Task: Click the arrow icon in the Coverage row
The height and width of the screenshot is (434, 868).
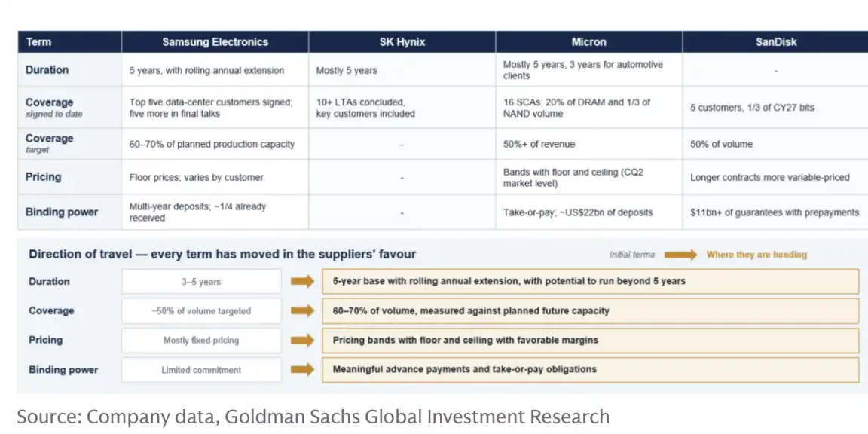Action: pos(302,310)
